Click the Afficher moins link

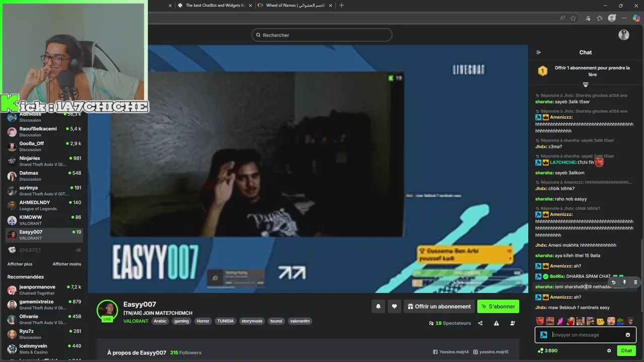(67, 264)
